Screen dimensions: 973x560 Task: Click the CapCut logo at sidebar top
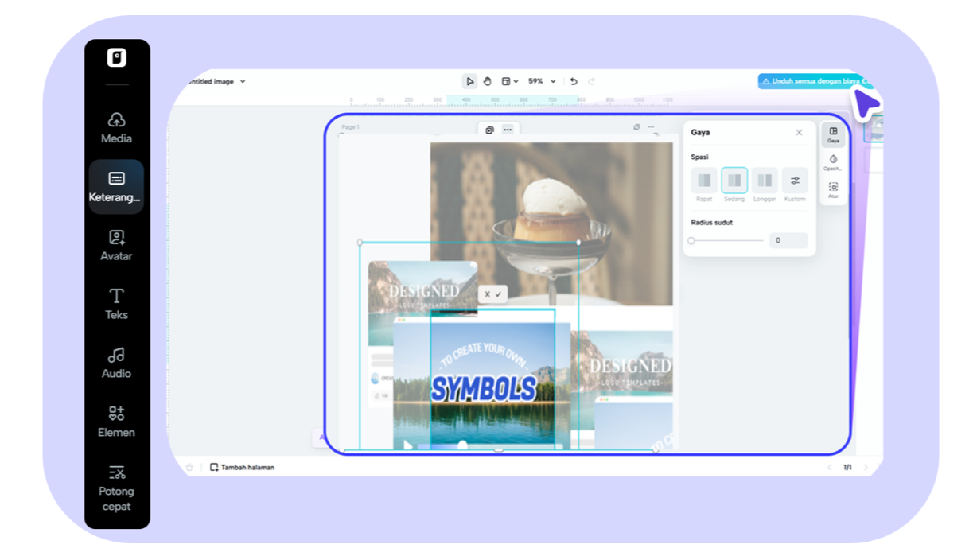pyautogui.click(x=117, y=57)
